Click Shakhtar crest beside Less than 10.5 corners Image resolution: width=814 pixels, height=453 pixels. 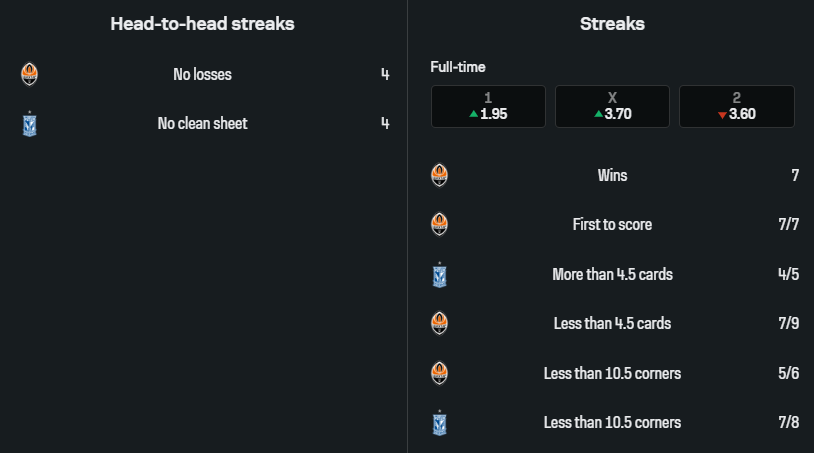pos(439,373)
